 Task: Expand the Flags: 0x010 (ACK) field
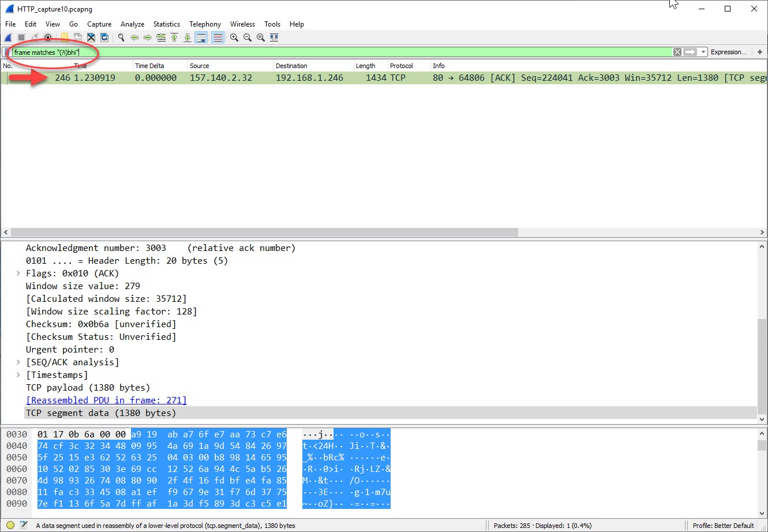(17, 273)
